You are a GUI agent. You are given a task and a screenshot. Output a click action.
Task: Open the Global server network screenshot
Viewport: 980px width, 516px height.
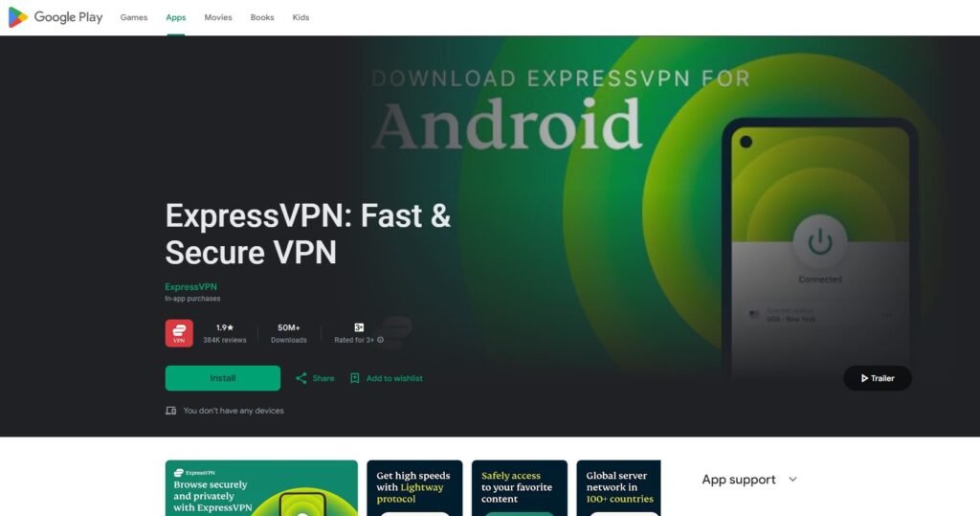619,488
